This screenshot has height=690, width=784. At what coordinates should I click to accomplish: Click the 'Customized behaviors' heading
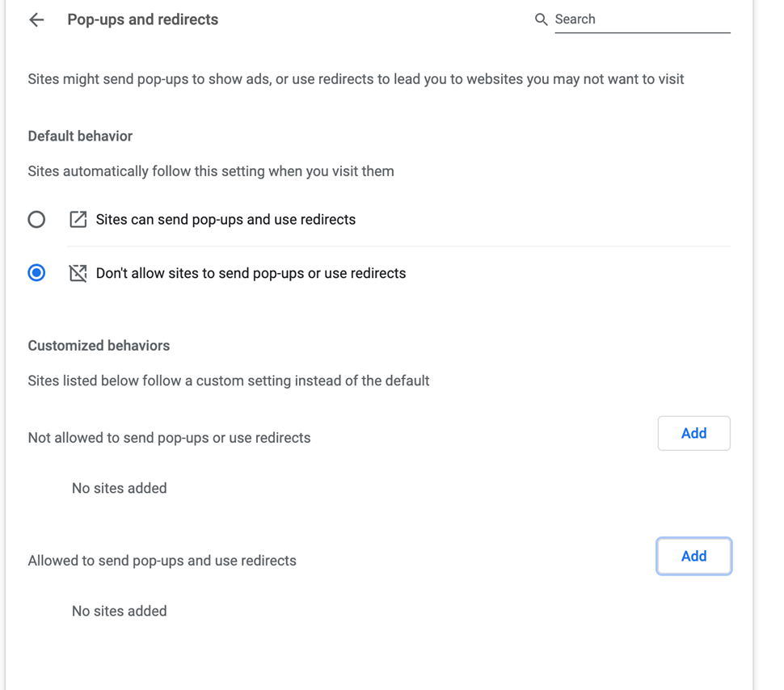coord(99,346)
